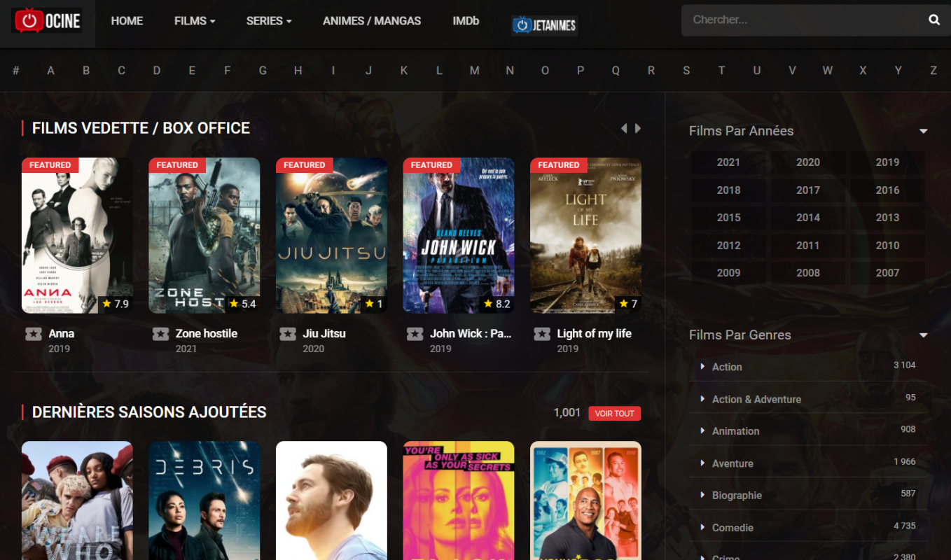Click the 3 104 Action count
The width and height of the screenshot is (951, 560).
click(x=904, y=365)
